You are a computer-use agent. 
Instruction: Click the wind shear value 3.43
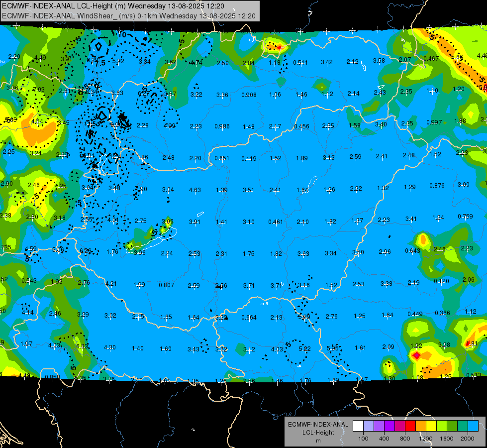tap(193, 349)
